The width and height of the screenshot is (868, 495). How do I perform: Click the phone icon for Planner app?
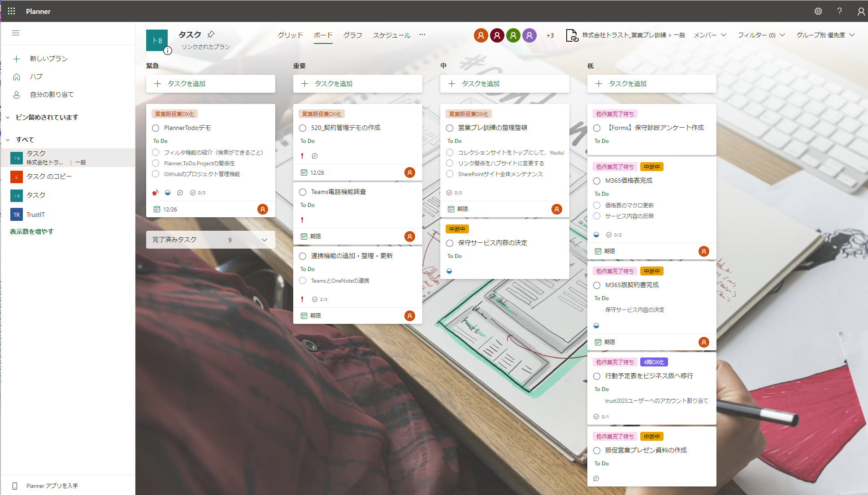click(15, 486)
